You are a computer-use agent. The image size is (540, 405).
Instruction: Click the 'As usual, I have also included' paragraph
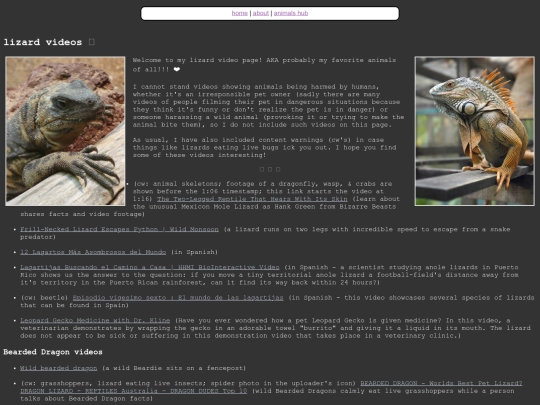tap(264, 147)
